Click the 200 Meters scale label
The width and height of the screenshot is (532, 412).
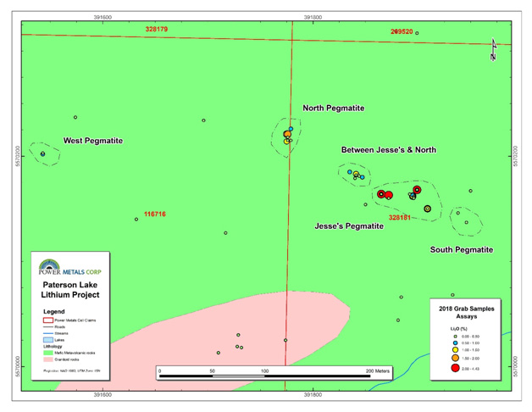coord(378,371)
